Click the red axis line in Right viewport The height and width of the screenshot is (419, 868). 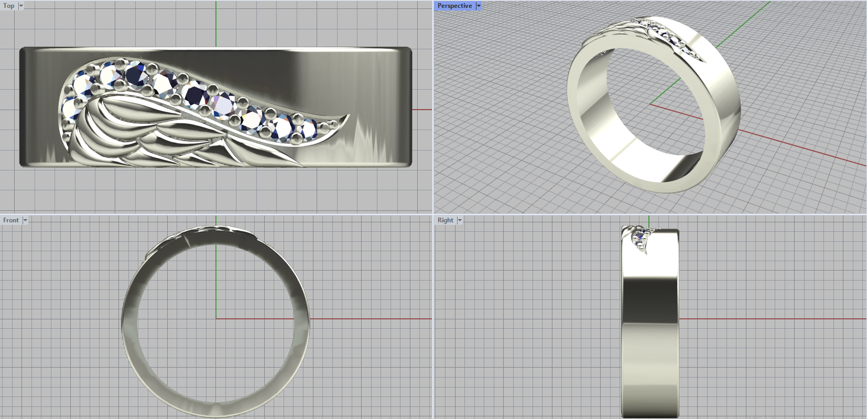pos(770,319)
